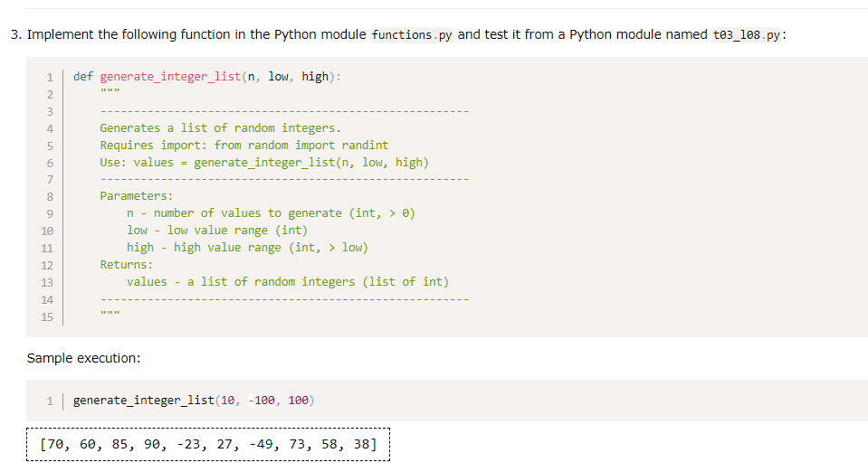The height and width of the screenshot is (472, 868).
Task: Click the 'low - low value range' line
Action: pos(217,231)
